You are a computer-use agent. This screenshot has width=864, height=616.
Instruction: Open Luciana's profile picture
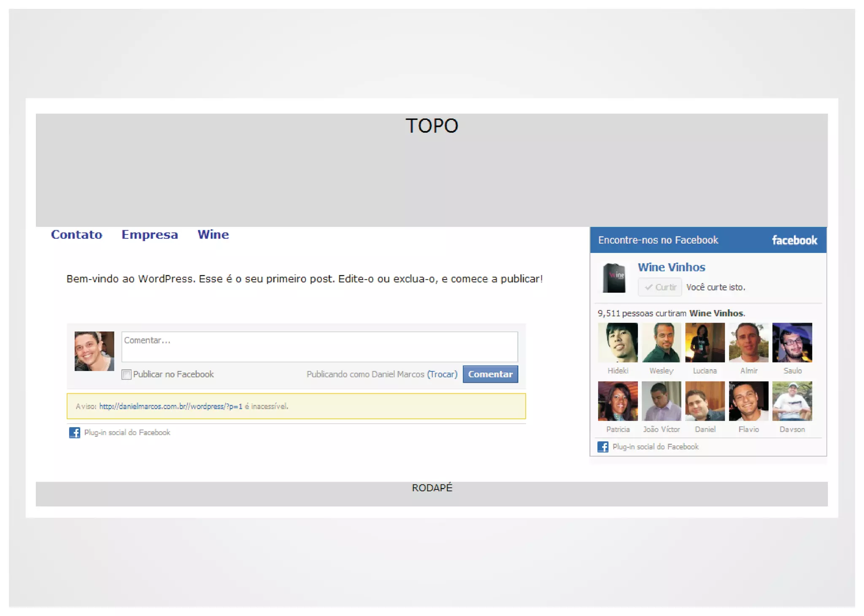705,343
